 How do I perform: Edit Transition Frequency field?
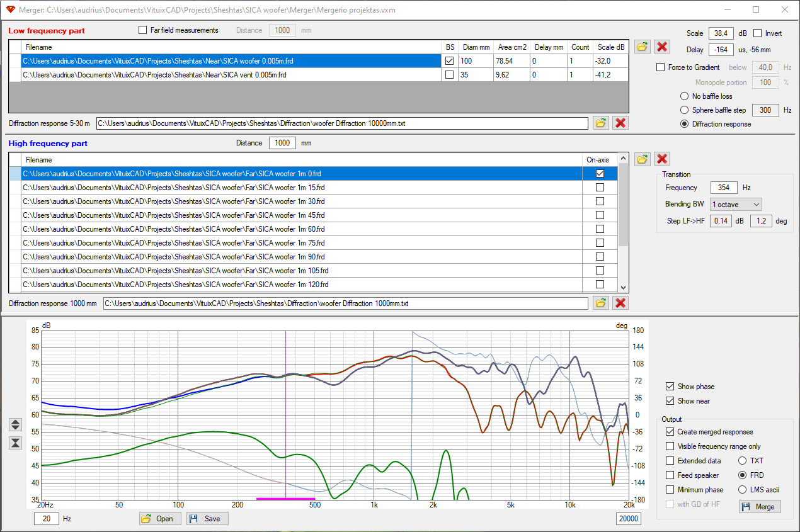point(724,188)
